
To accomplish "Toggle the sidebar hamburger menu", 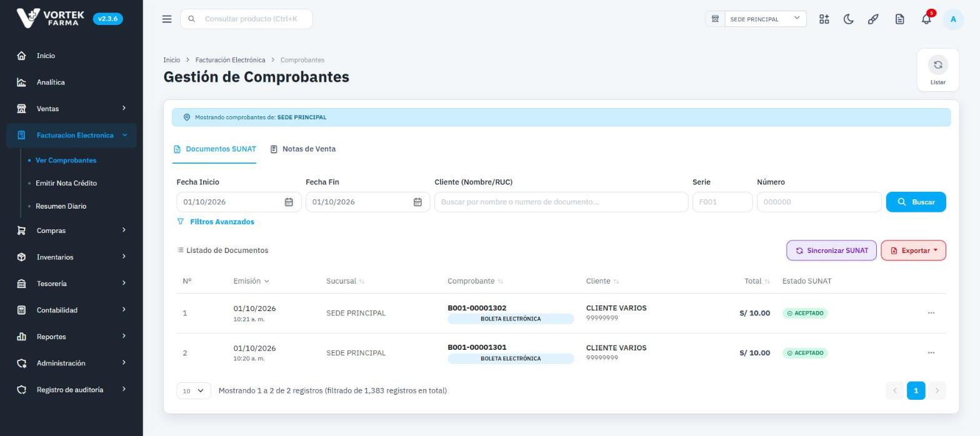I will point(167,19).
